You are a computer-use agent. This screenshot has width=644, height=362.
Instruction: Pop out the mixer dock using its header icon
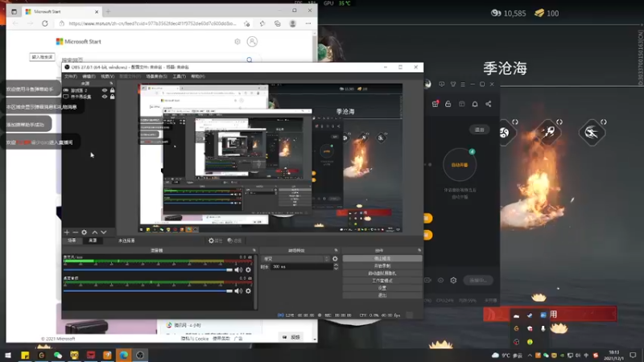pyautogui.click(x=254, y=250)
